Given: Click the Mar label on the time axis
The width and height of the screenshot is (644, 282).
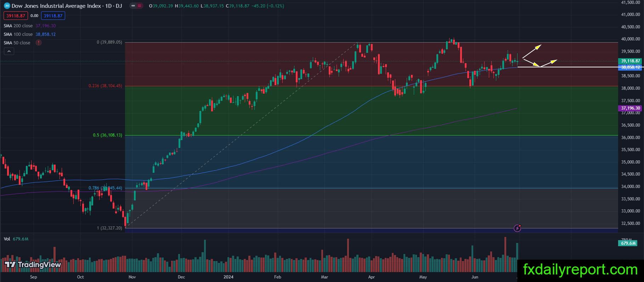Looking at the screenshot, I should 324,277.
